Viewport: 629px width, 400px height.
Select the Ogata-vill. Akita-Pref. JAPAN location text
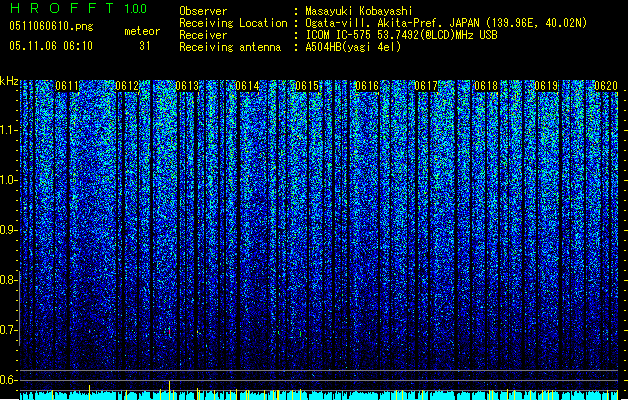[x=446, y=23]
